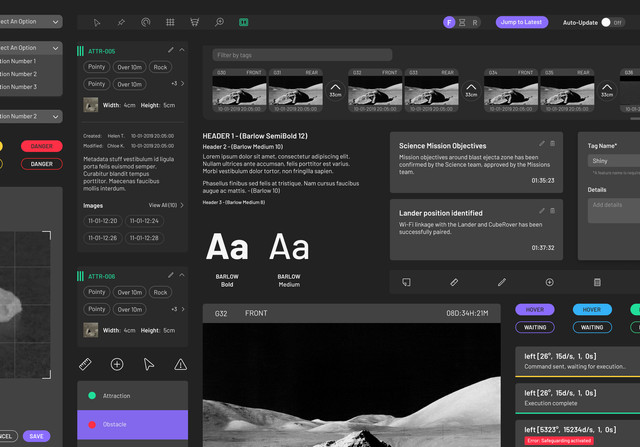Open the topmost Select An Option dropdown
Screen dimensions: 640x447
(x=29, y=22)
